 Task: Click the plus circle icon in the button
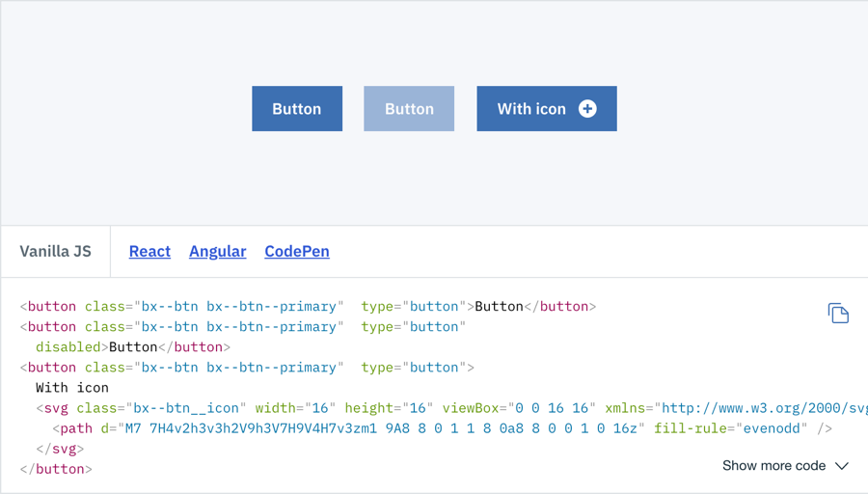(x=587, y=109)
